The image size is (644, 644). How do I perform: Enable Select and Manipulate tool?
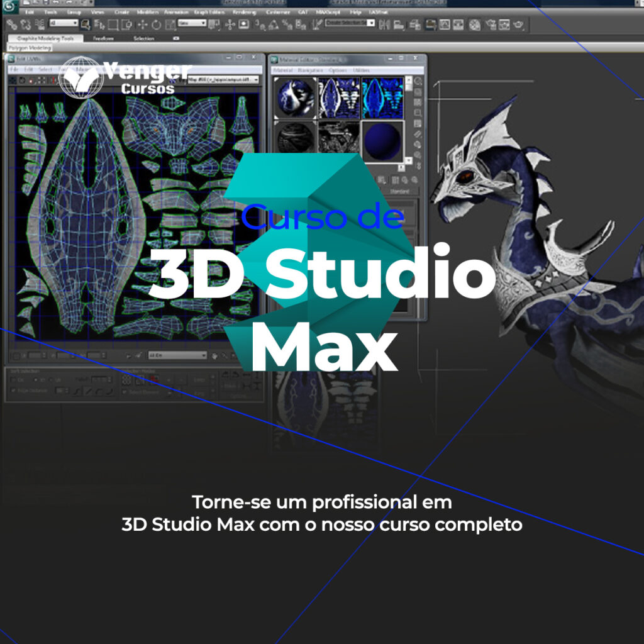(230, 25)
